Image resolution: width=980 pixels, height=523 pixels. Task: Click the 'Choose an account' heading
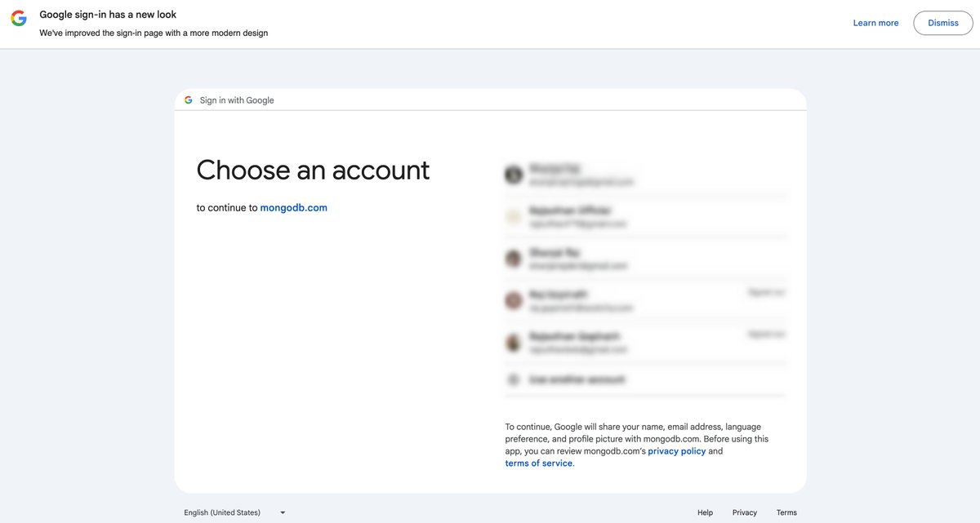pos(313,170)
